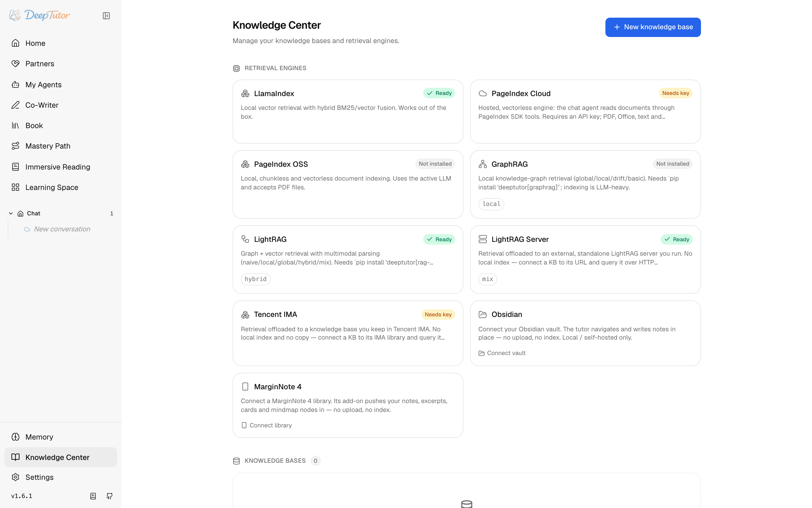The image size is (812, 508).
Task: Click the Chat conversation count 1
Action: pyautogui.click(x=112, y=213)
